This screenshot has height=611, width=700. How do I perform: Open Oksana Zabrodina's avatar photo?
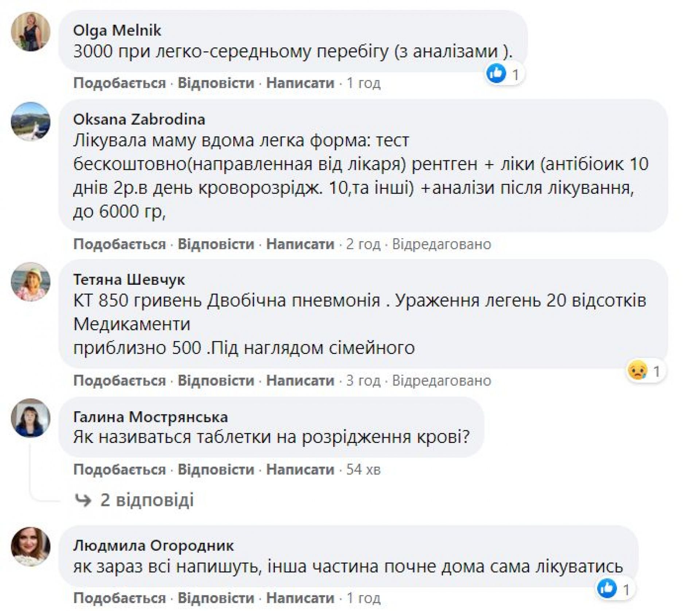click(x=31, y=121)
